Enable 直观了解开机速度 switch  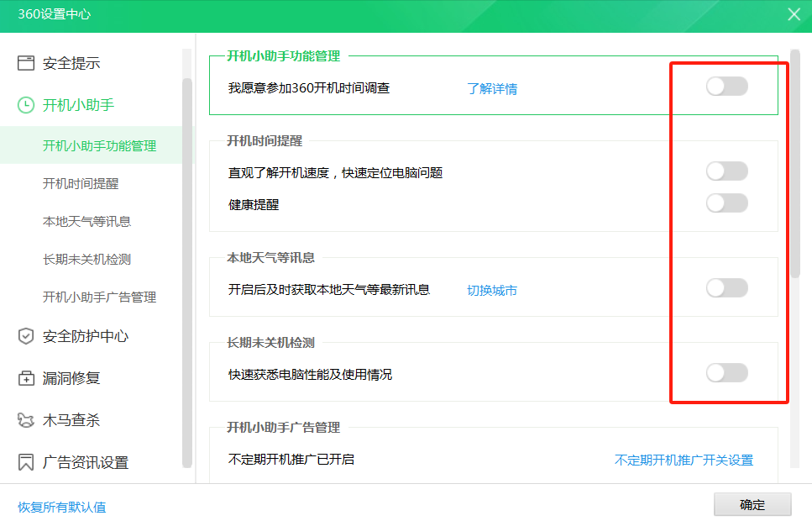[726, 171]
